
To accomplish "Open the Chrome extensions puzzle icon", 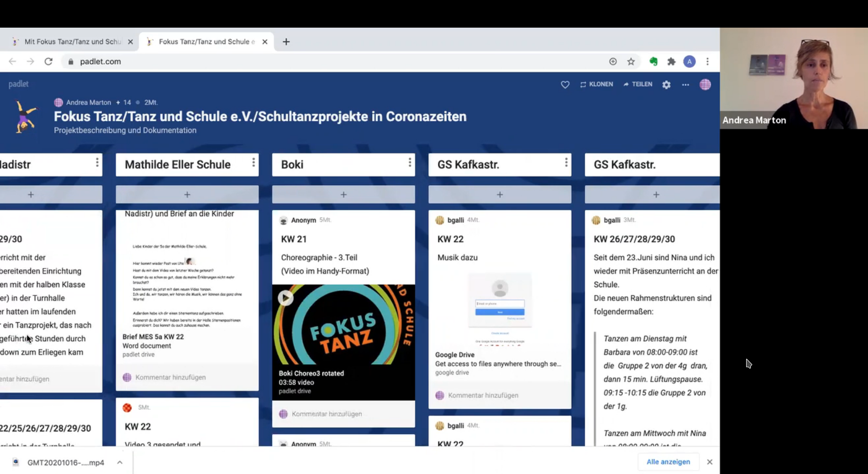I will 671,61.
